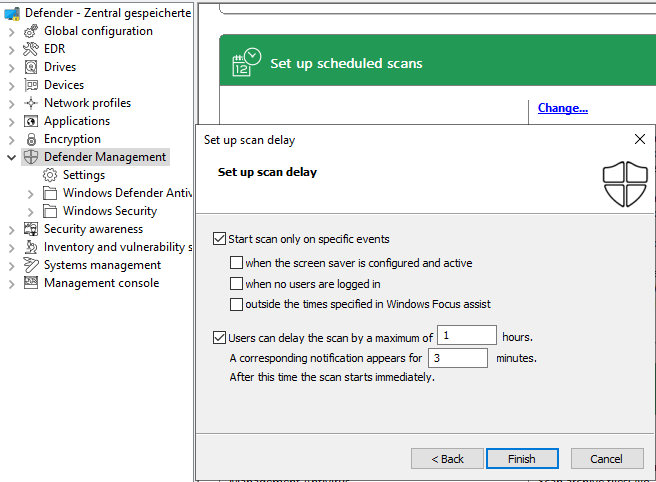Expand the Encryption tree node
The width and height of the screenshot is (656, 482).
click(x=12, y=140)
